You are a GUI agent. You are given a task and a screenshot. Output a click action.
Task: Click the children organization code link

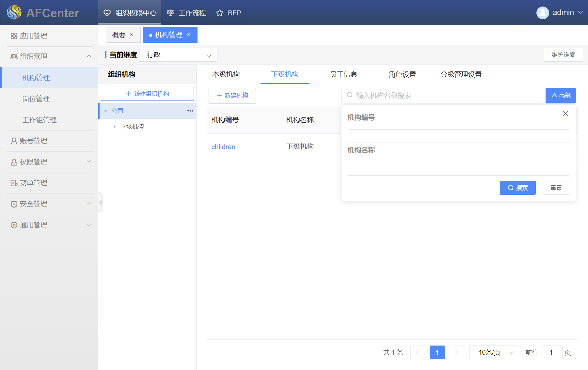(x=223, y=147)
